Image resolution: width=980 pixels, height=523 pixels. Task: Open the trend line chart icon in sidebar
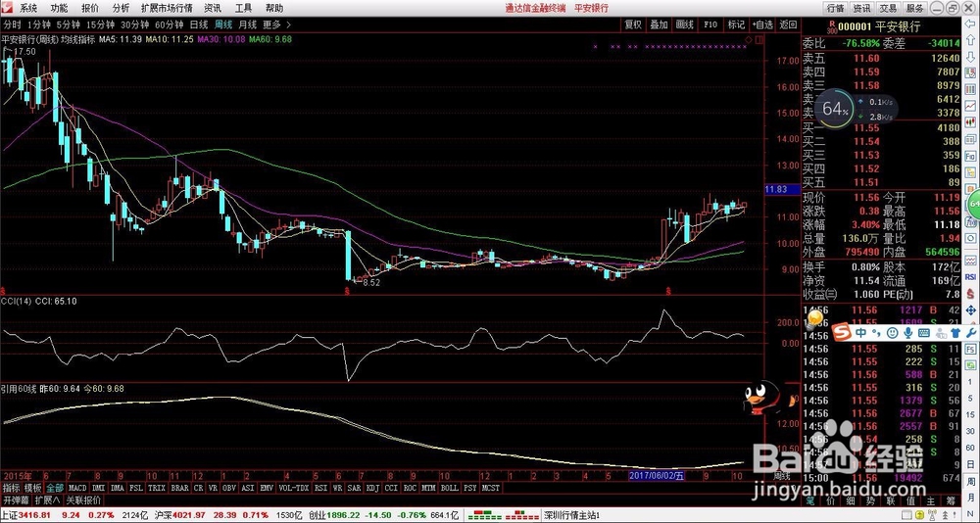click(x=970, y=106)
